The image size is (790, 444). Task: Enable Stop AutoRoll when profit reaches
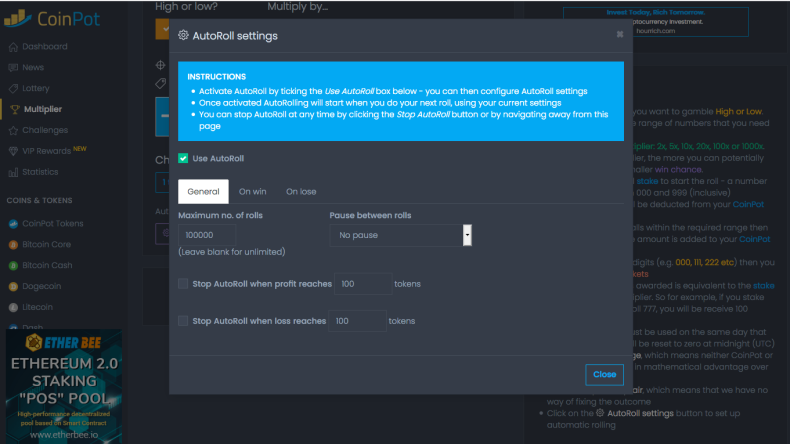tap(183, 284)
